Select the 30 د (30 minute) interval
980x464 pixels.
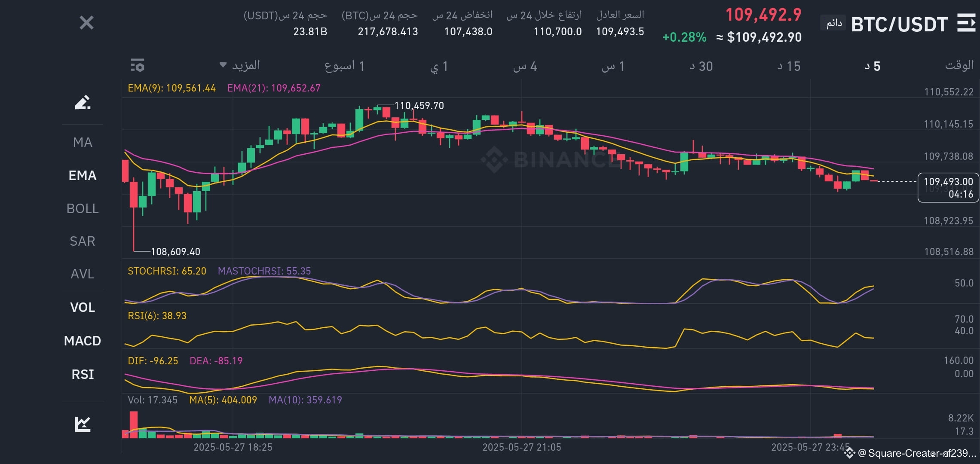click(x=701, y=66)
